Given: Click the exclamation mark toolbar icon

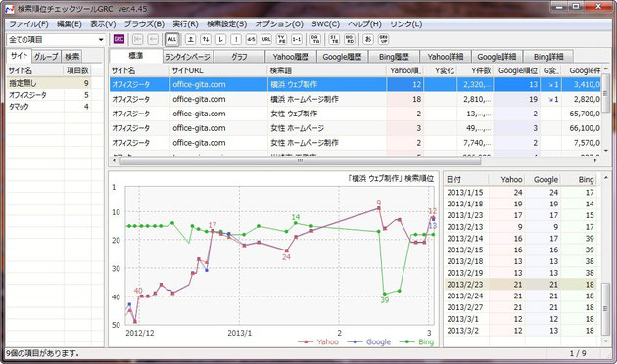Looking at the screenshot, I should point(236,39).
